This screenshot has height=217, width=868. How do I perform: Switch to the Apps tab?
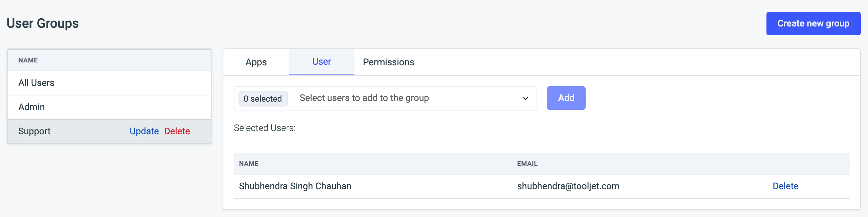click(256, 62)
